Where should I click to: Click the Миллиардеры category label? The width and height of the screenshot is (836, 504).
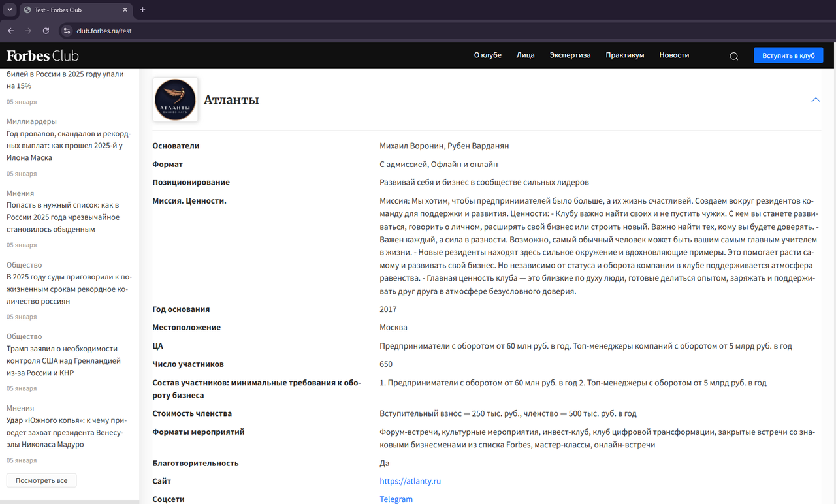click(31, 121)
